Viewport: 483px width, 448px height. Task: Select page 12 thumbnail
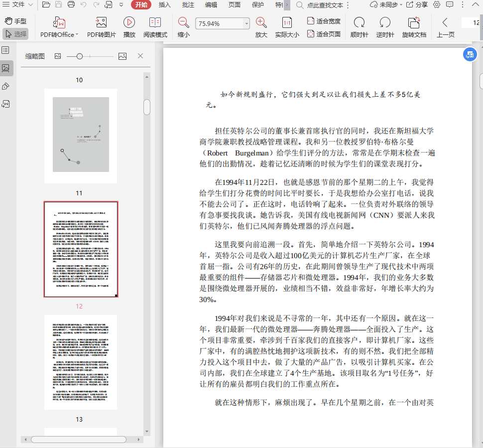pos(81,249)
